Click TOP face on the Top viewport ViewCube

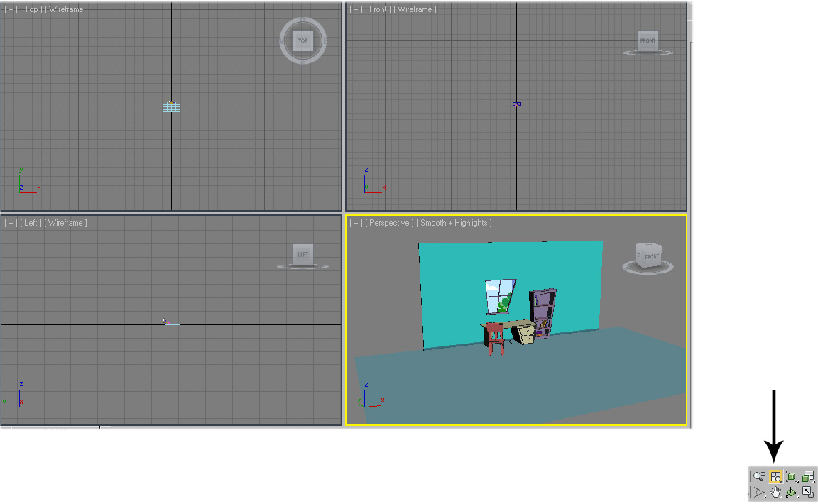tap(302, 40)
